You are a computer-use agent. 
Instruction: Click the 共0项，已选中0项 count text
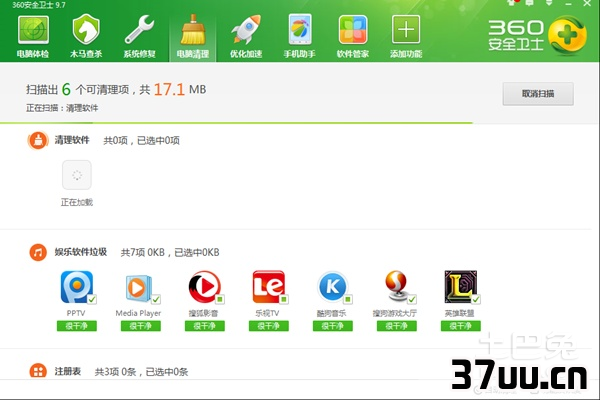click(x=141, y=140)
